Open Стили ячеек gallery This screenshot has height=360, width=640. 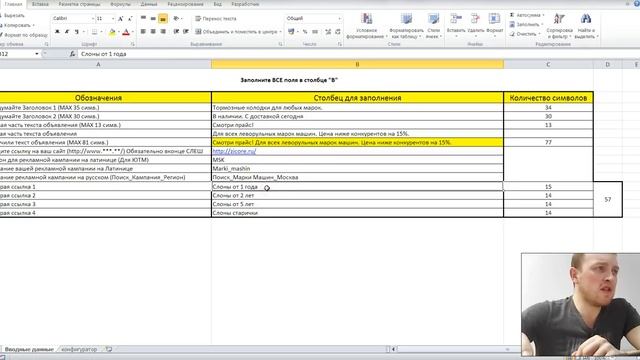tap(433, 26)
